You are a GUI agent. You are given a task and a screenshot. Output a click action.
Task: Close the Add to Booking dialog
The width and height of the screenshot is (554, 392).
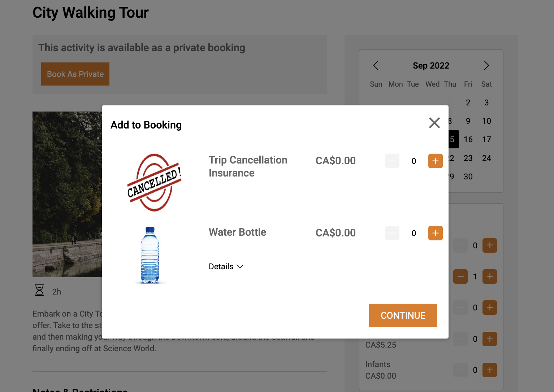click(x=434, y=123)
